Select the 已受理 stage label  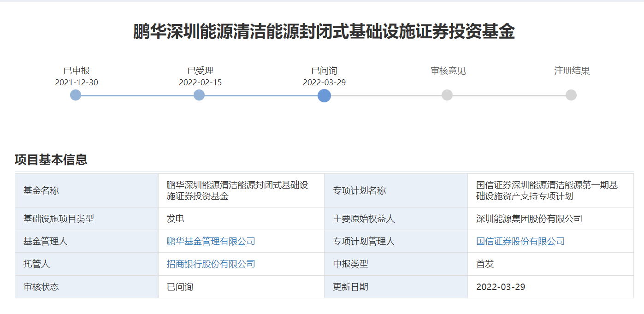[201, 71]
